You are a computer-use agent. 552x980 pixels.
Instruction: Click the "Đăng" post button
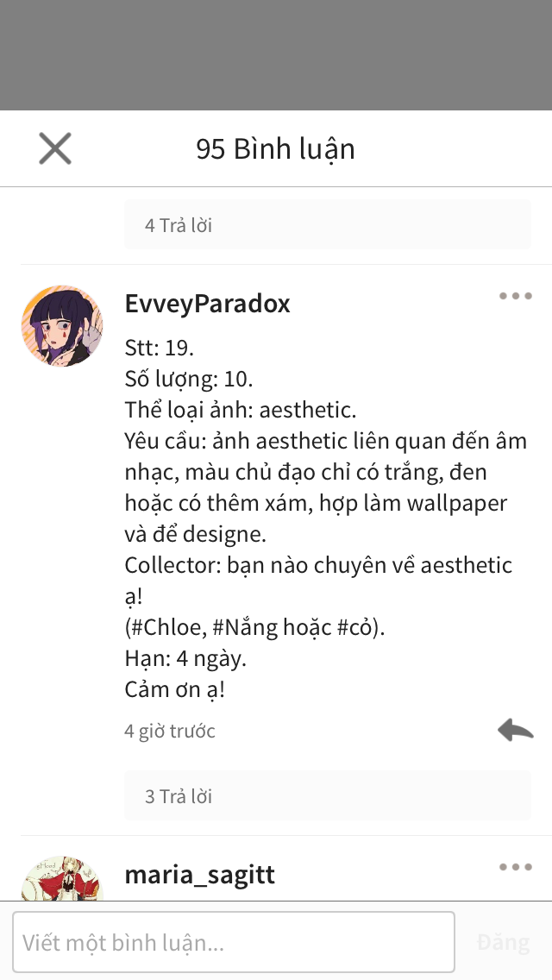(503, 942)
